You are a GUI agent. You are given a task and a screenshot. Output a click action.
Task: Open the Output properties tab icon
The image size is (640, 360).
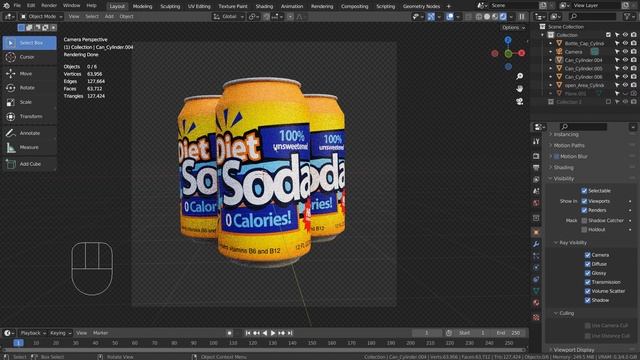tap(536, 168)
